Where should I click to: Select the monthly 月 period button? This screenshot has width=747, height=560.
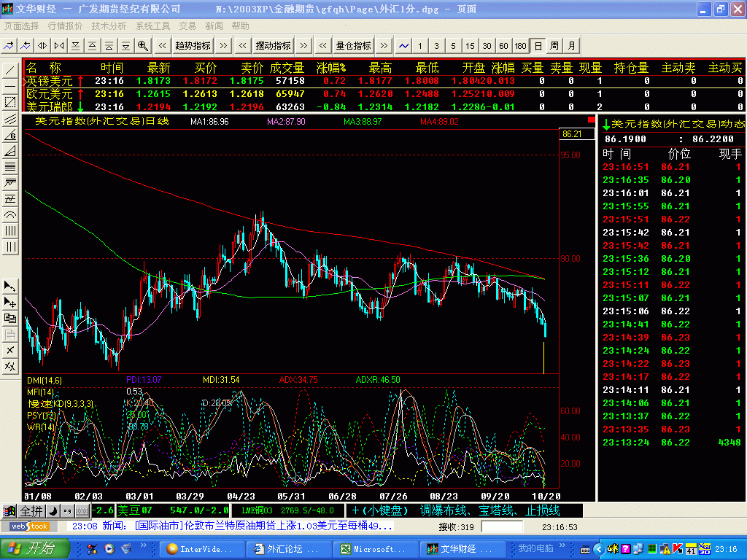point(571,46)
